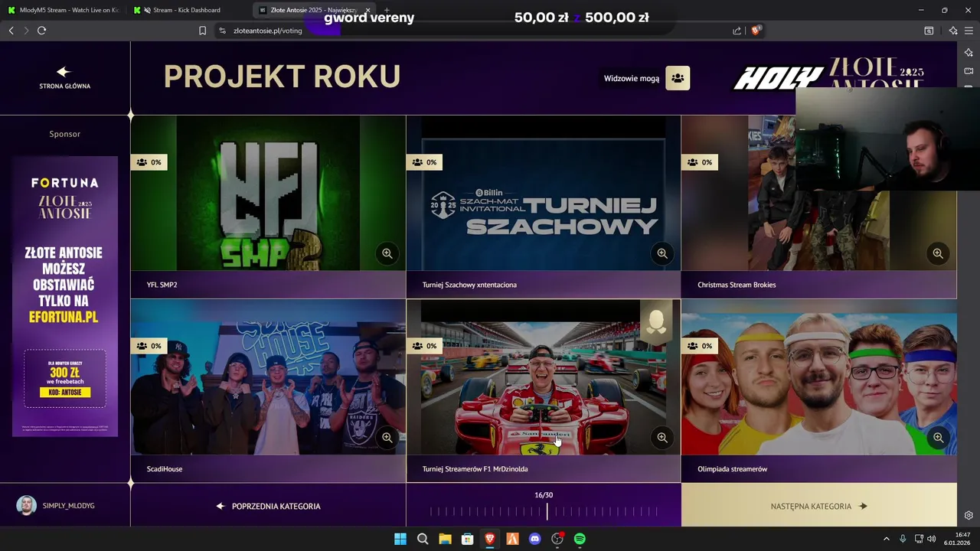Image resolution: width=980 pixels, height=551 pixels.
Task: Open File Explorer from the taskbar
Action: pyautogui.click(x=445, y=539)
